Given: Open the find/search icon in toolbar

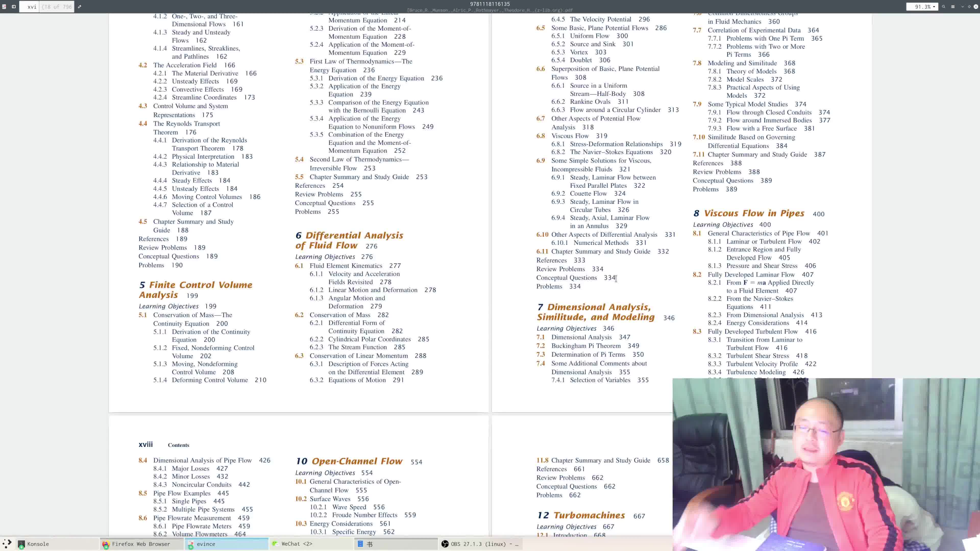Looking at the screenshot, I should click(944, 6).
